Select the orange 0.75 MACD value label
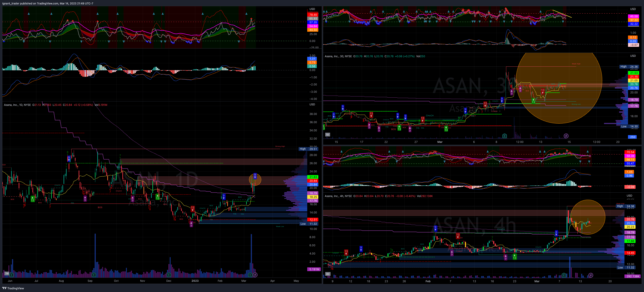Screen dimensions: 644x292 [312, 62]
